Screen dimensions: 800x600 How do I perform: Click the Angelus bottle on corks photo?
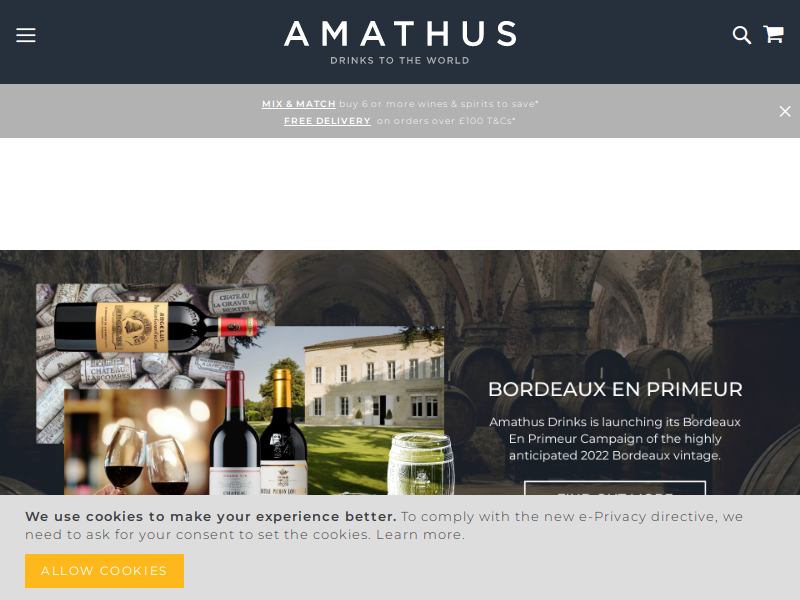click(155, 327)
